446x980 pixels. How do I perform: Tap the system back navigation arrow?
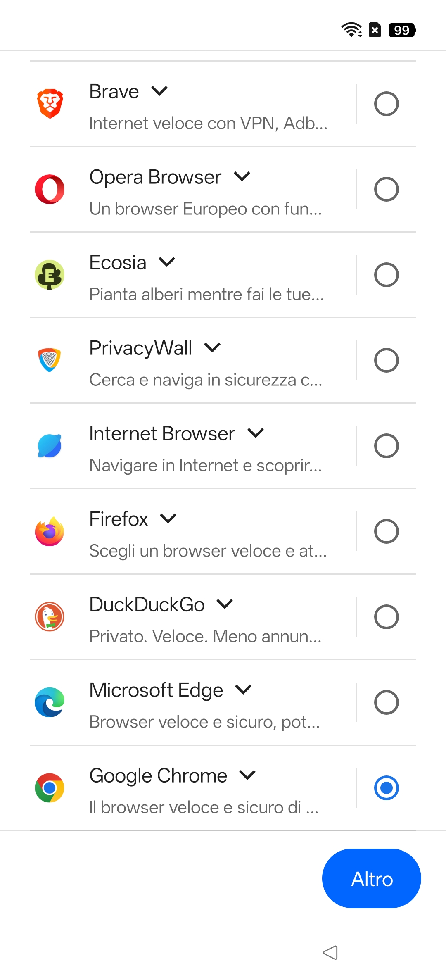tap(330, 953)
